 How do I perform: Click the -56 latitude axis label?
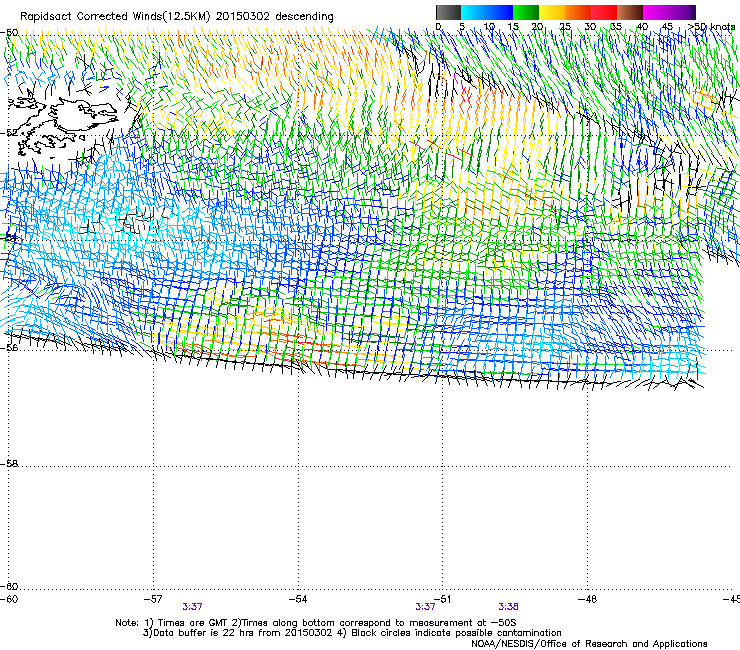[9, 347]
